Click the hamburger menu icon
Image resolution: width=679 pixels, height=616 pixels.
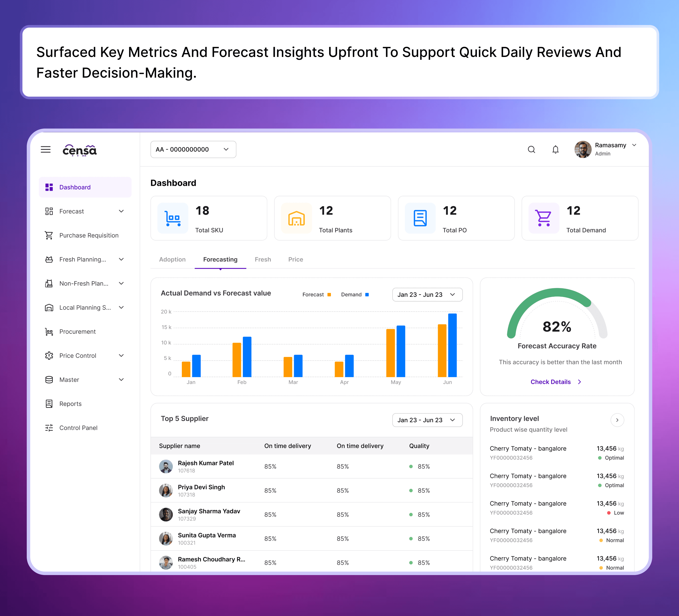pos(46,149)
